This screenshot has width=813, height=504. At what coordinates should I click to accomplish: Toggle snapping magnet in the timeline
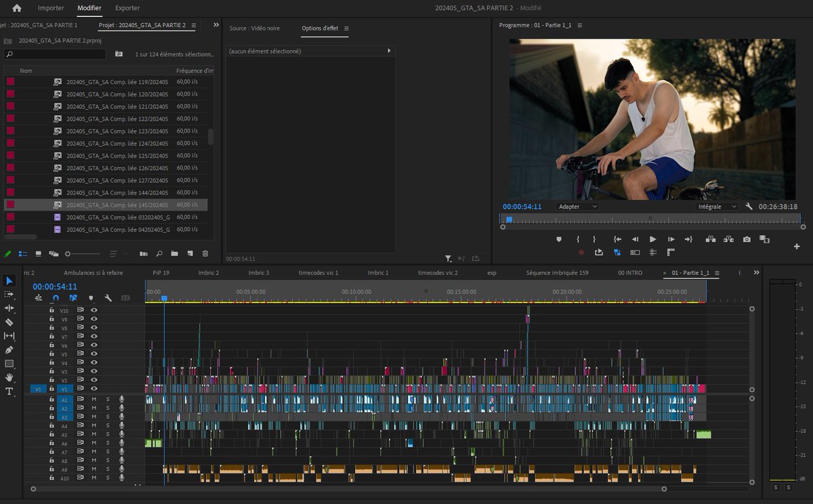[56, 297]
